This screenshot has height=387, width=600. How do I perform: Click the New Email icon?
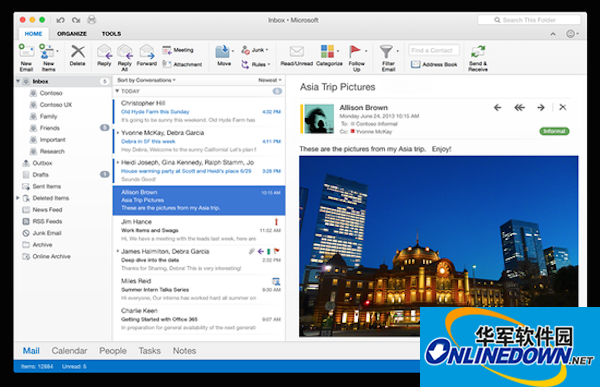[x=26, y=52]
